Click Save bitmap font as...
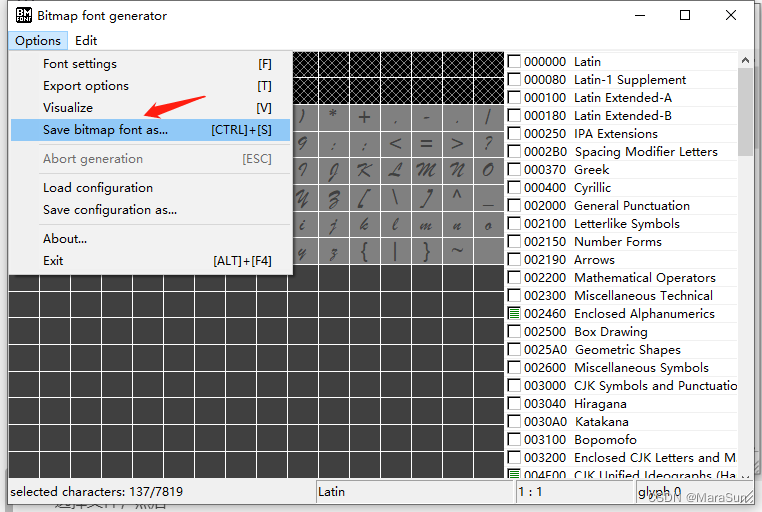The image size is (762, 512). coord(150,130)
